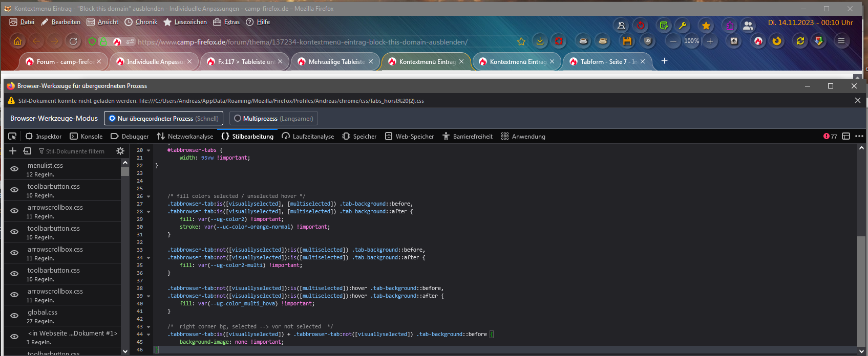Switch to the Konsole tab
Image resolution: width=868 pixels, height=356 pixels.
click(x=87, y=137)
